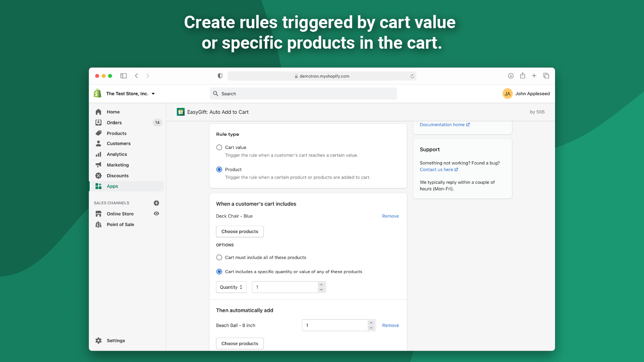Increase Beach Ball quantity with the up stepper
This screenshot has height=362, width=644.
pos(371,323)
